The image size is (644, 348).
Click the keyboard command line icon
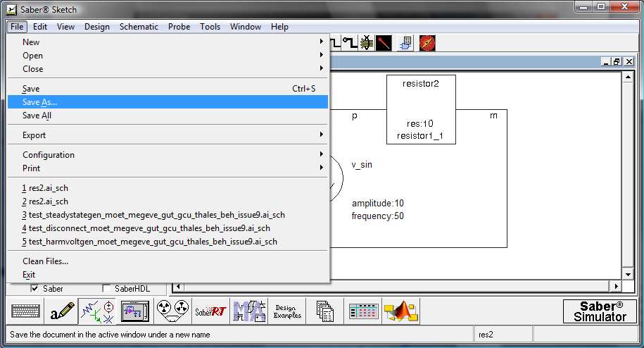point(25,311)
